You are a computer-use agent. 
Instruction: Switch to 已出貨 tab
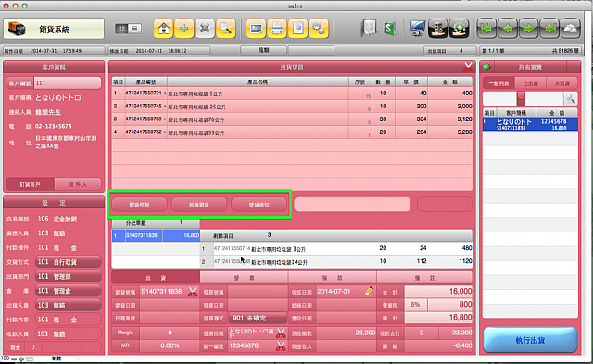coord(530,83)
